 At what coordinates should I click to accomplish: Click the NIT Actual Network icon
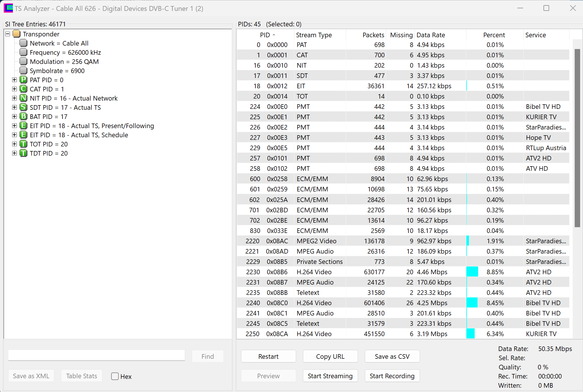tap(23, 98)
